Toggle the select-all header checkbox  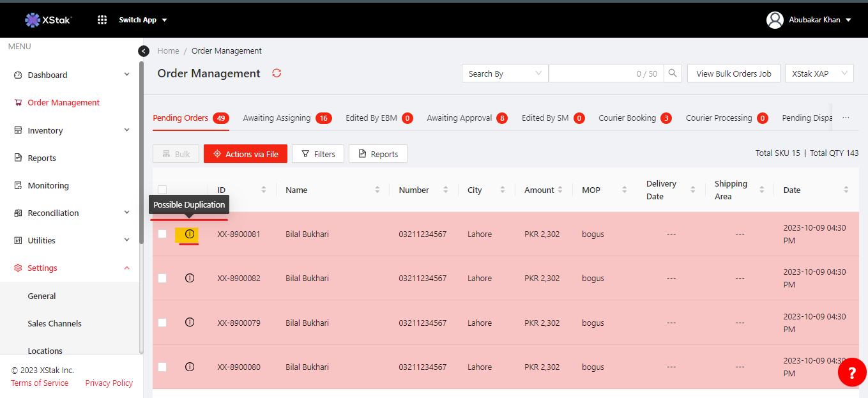[x=162, y=189]
